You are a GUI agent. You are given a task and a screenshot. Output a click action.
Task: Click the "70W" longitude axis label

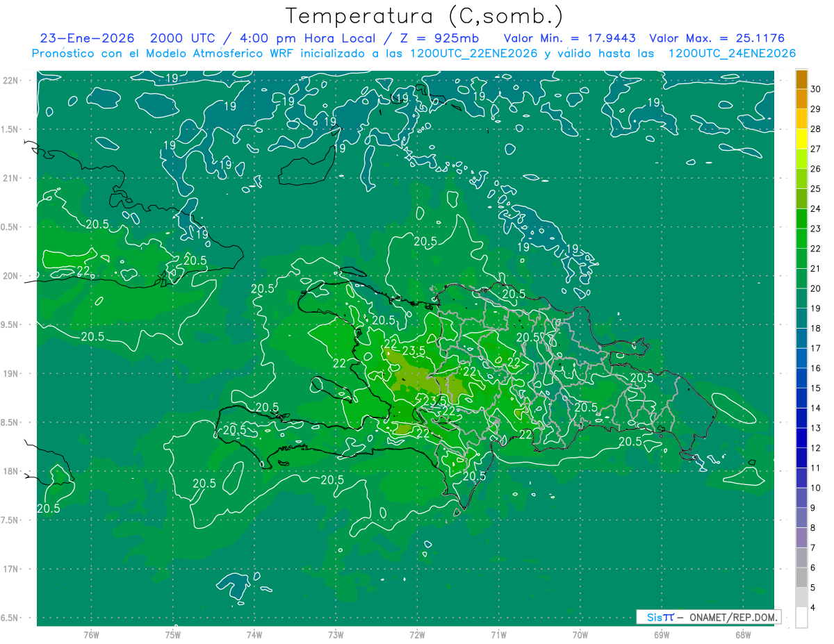coord(580,634)
